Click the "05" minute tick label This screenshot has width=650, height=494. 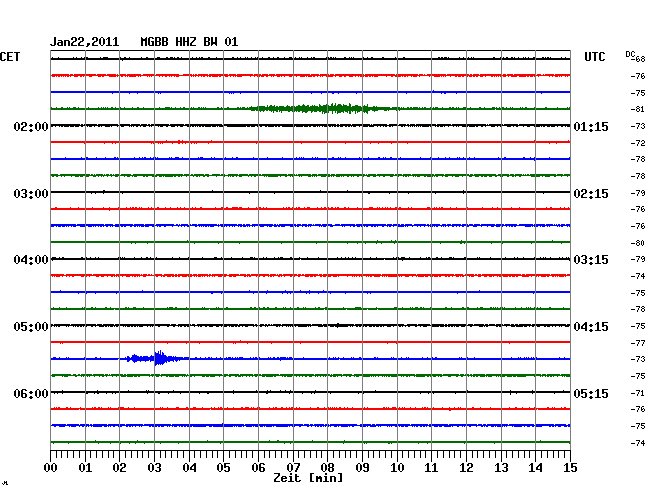tap(223, 468)
